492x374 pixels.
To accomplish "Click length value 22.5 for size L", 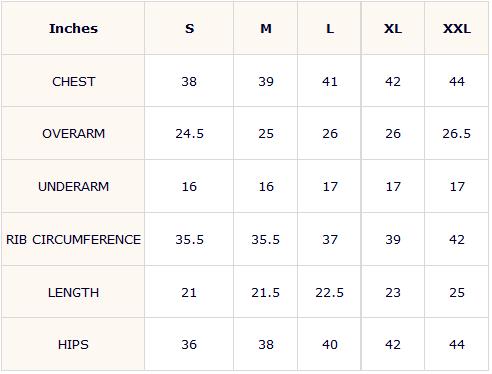I will 330,292.
